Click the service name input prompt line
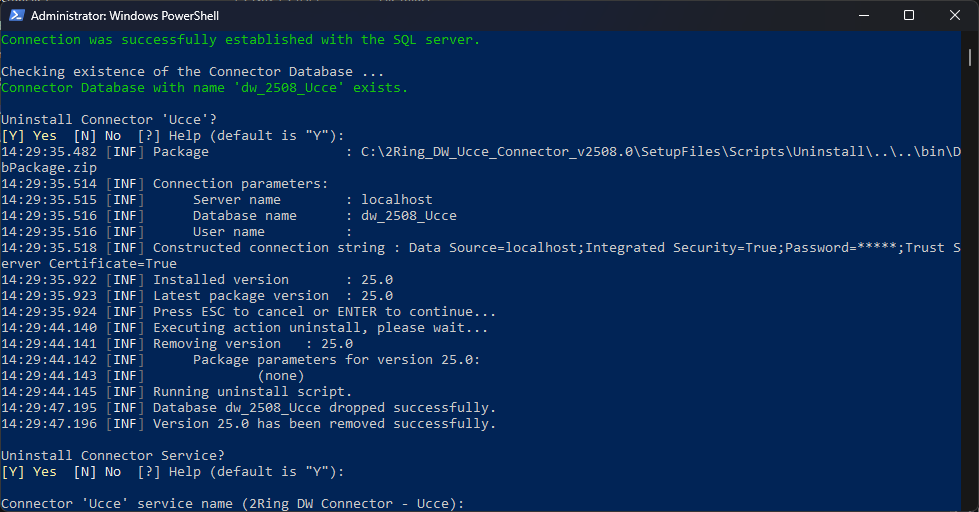This screenshot has height=512, width=979. pyautogui.click(x=233, y=504)
